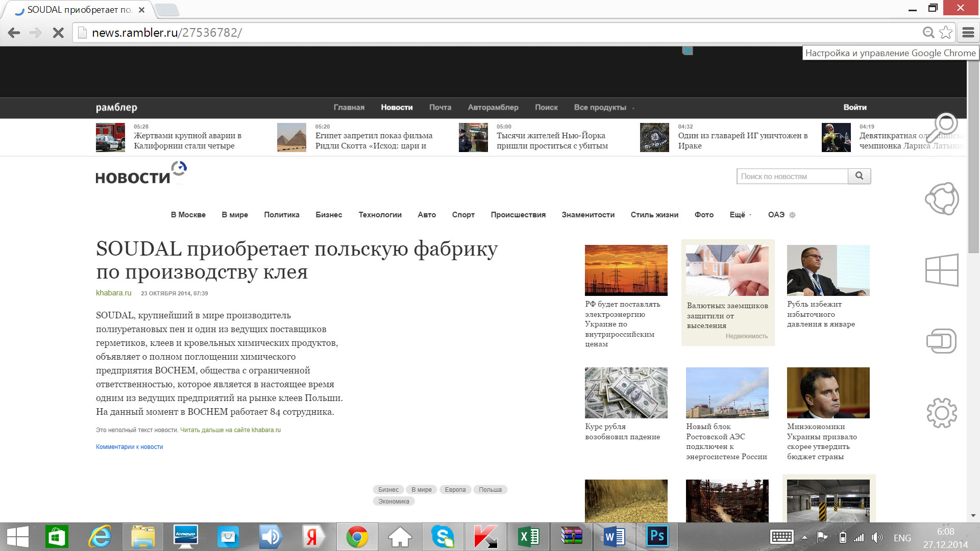Go to the Авторамблер section
980x551 pixels.
click(493, 108)
